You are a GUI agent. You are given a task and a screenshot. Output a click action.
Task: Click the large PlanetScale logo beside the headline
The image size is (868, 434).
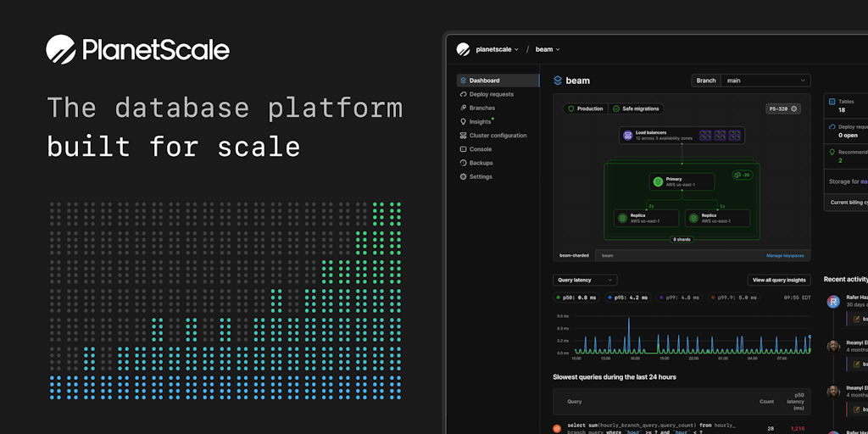pos(137,49)
